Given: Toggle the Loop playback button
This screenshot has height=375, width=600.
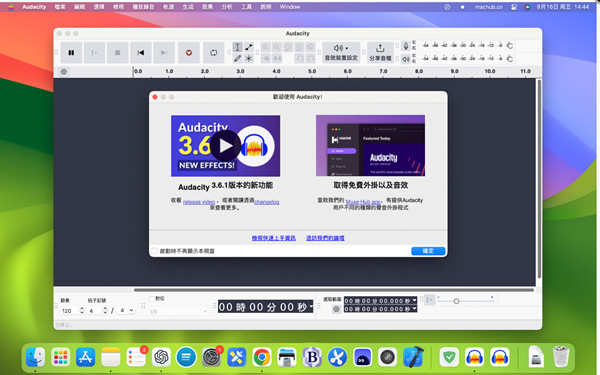Looking at the screenshot, I should click(214, 53).
